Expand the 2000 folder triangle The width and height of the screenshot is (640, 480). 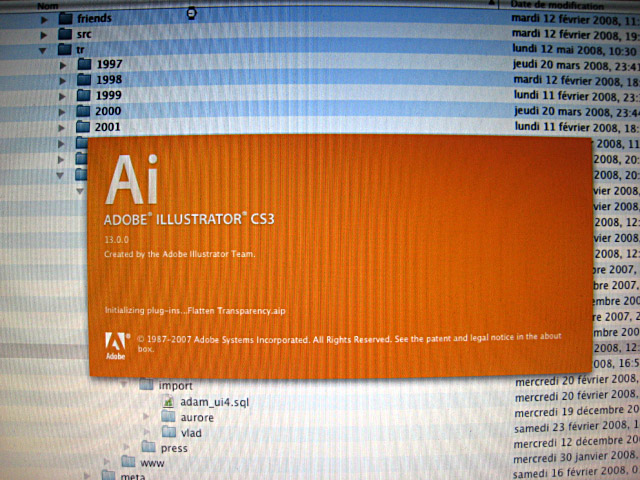(62, 112)
